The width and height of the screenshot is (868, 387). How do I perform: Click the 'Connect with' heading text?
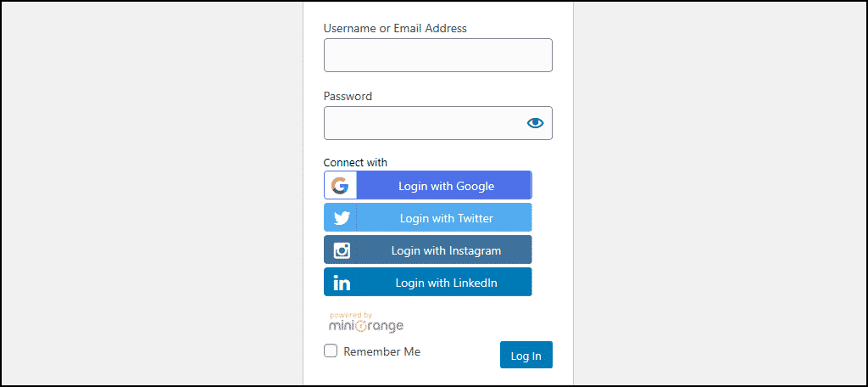click(355, 162)
